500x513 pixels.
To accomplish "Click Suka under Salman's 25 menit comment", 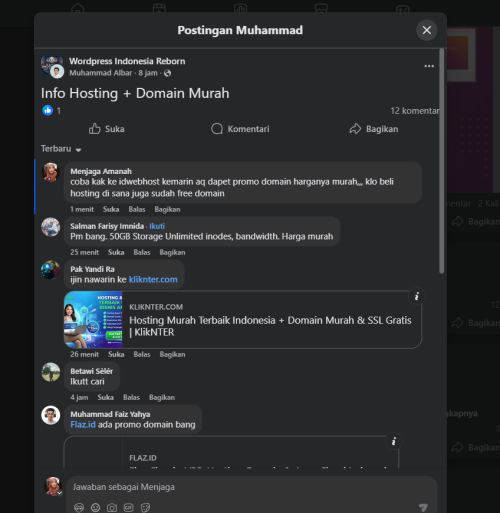I will (116, 252).
